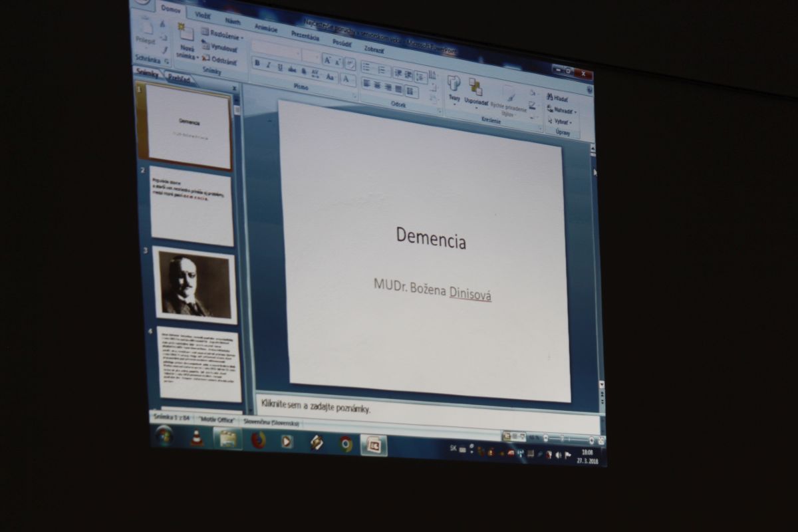Open the font color dropdown
Screen dimensions: 798x532
tap(347, 80)
